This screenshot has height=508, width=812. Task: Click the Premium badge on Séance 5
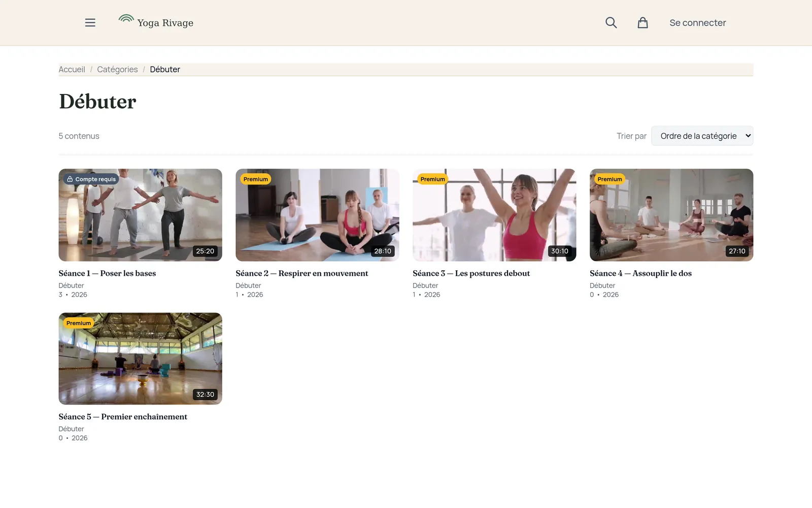[79, 323]
